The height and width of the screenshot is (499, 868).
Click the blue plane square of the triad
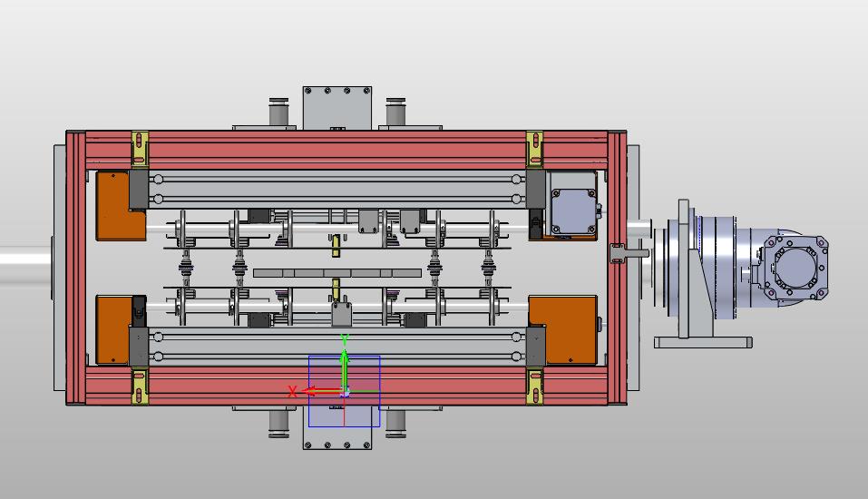[345, 391]
